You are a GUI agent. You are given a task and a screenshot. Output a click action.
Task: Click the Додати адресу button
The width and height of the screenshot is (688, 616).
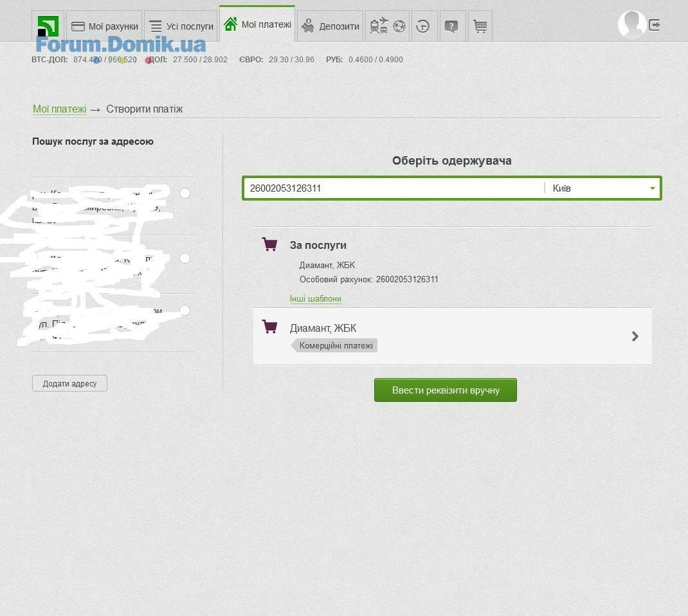coord(69,383)
